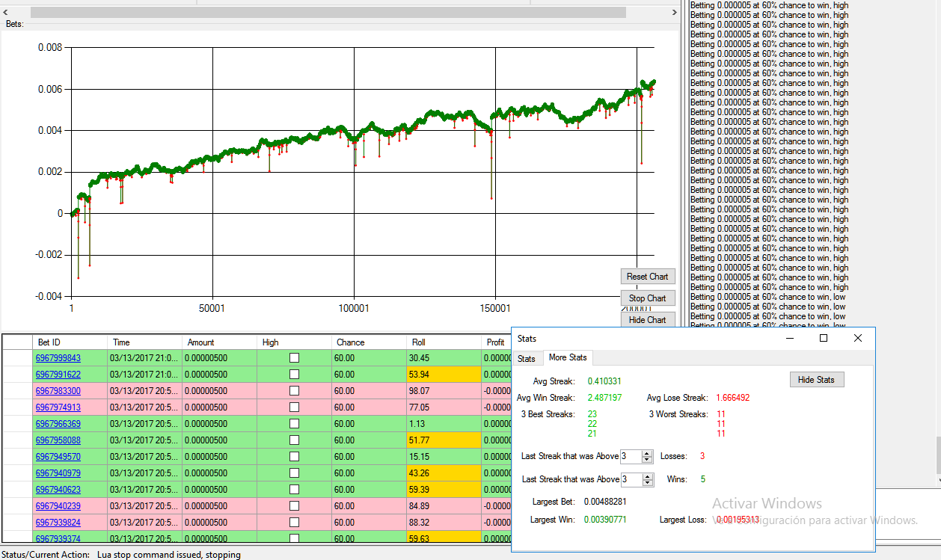This screenshot has height=560, width=941.
Task: Sort by the Bet ID column header
Action: [70, 342]
